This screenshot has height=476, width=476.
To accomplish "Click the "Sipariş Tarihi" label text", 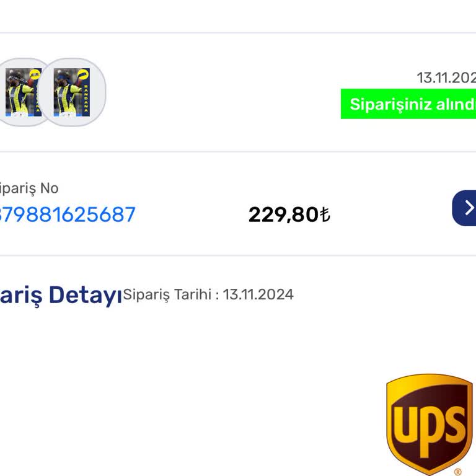I will 167,294.
